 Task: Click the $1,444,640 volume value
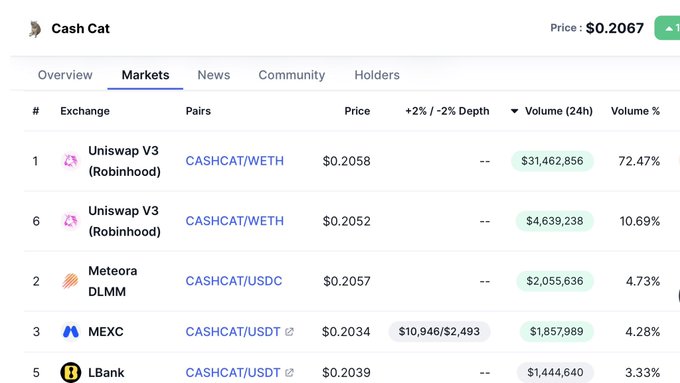(x=555, y=373)
